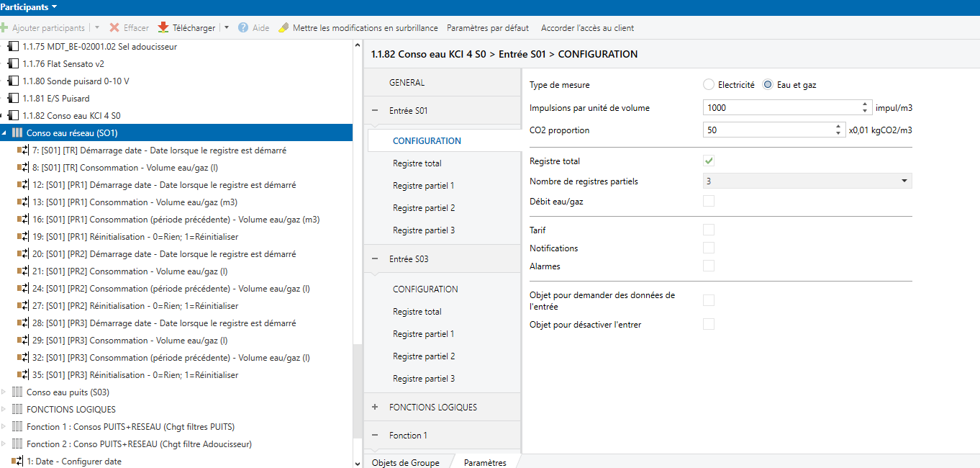
Task: Click the highlighter icon for modifications en surbrillance
Action: click(283, 27)
